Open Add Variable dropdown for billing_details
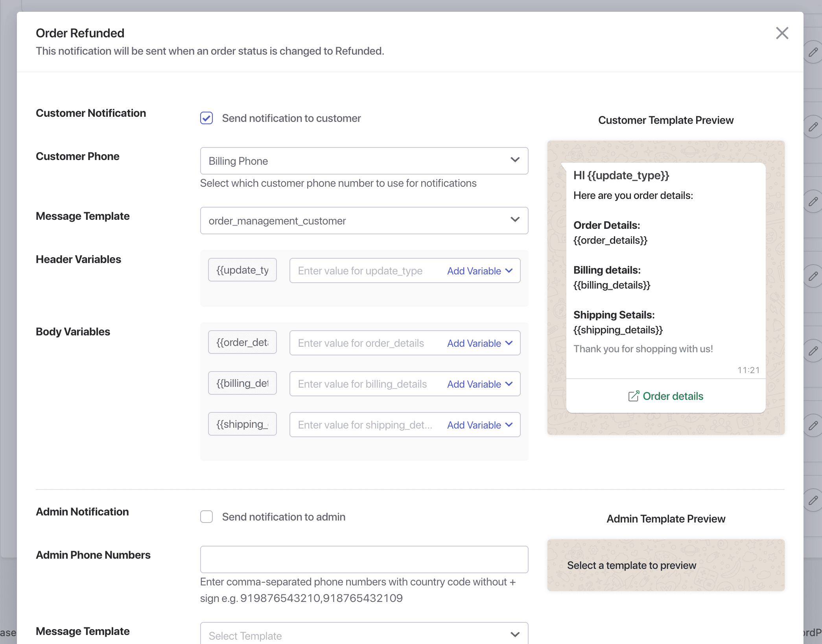The image size is (822, 644). [479, 384]
